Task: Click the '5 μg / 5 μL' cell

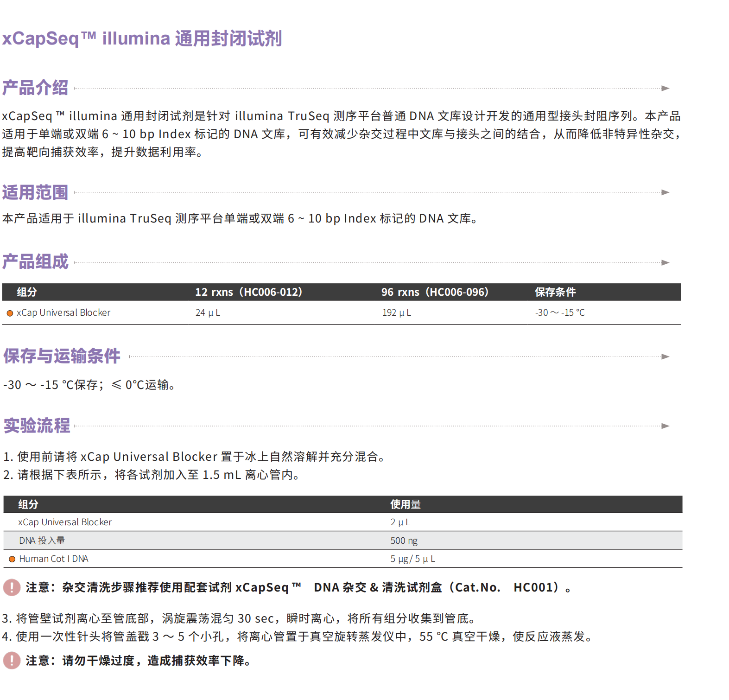Action: click(x=413, y=559)
